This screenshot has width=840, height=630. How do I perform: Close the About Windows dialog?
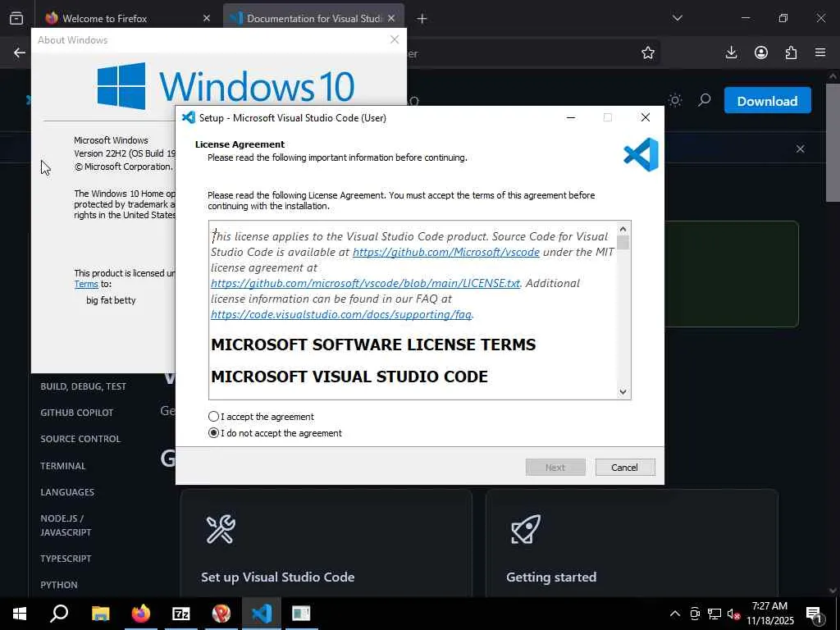pyautogui.click(x=395, y=39)
